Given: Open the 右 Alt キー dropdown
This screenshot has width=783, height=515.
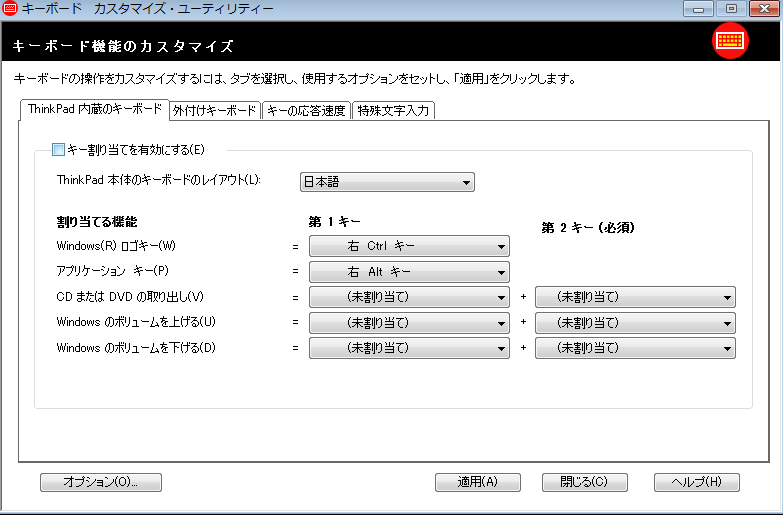Looking at the screenshot, I should 409,272.
